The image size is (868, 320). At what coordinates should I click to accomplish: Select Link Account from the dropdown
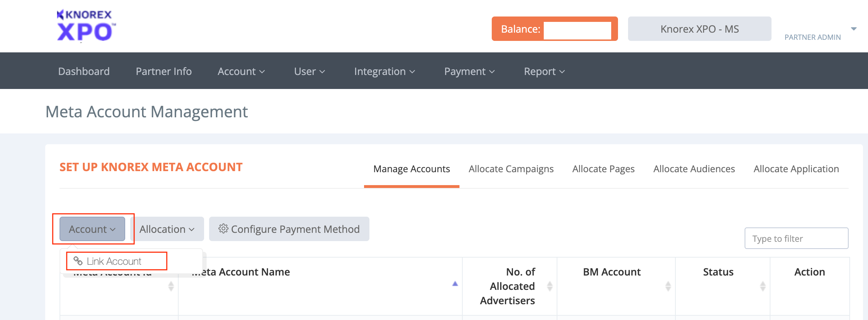[x=114, y=261]
